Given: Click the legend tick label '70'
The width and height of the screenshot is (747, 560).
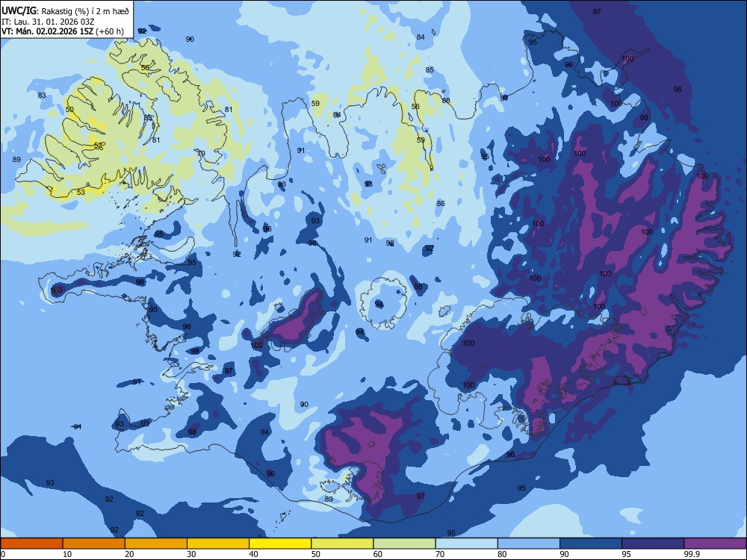Looking at the screenshot, I should pos(440,554).
